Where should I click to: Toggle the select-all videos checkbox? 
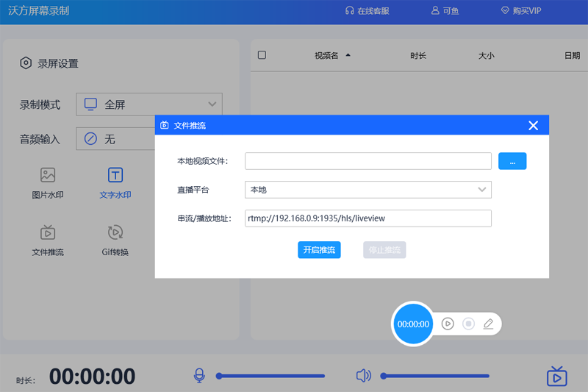tap(262, 55)
